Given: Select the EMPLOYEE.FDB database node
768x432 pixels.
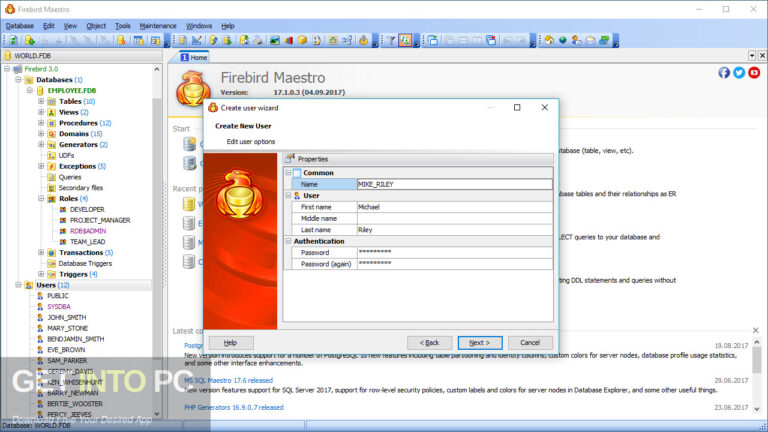Looking at the screenshot, I should 72,91.
